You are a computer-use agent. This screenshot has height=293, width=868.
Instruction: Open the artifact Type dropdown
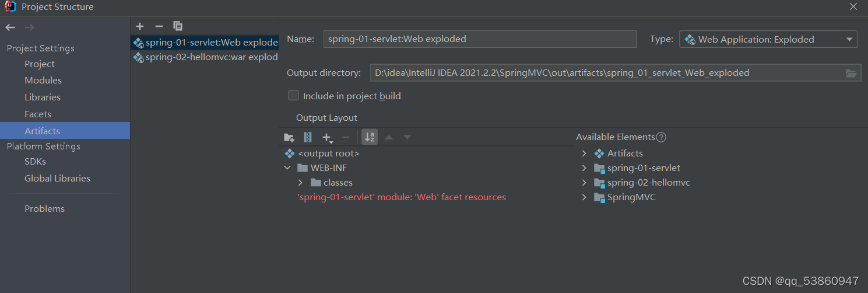[x=768, y=39]
